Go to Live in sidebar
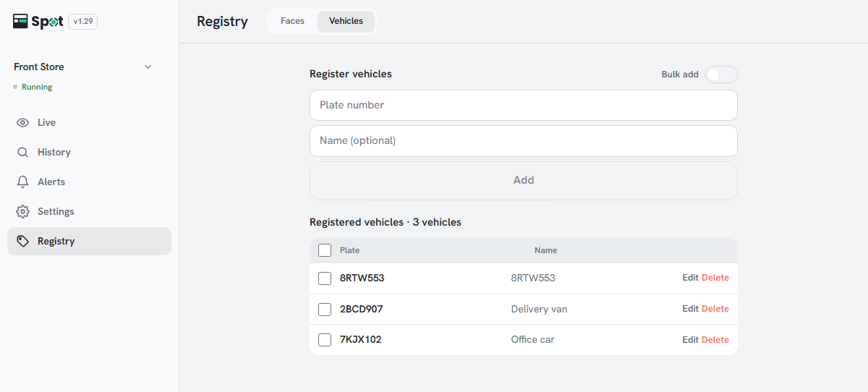Image resolution: width=868 pixels, height=392 pixels. (x=89, y=123)
